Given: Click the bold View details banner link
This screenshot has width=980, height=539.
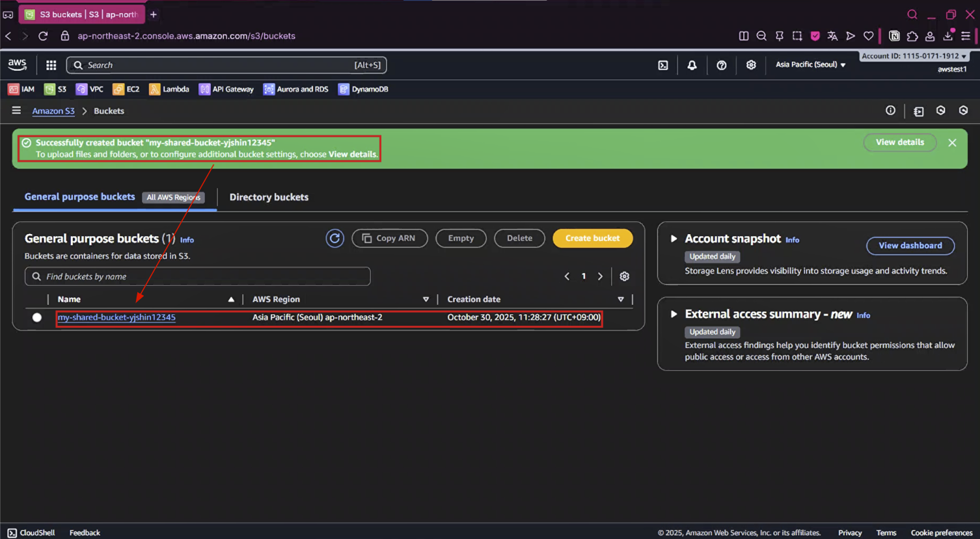Looking at the screenshot, I should (352, 154).
